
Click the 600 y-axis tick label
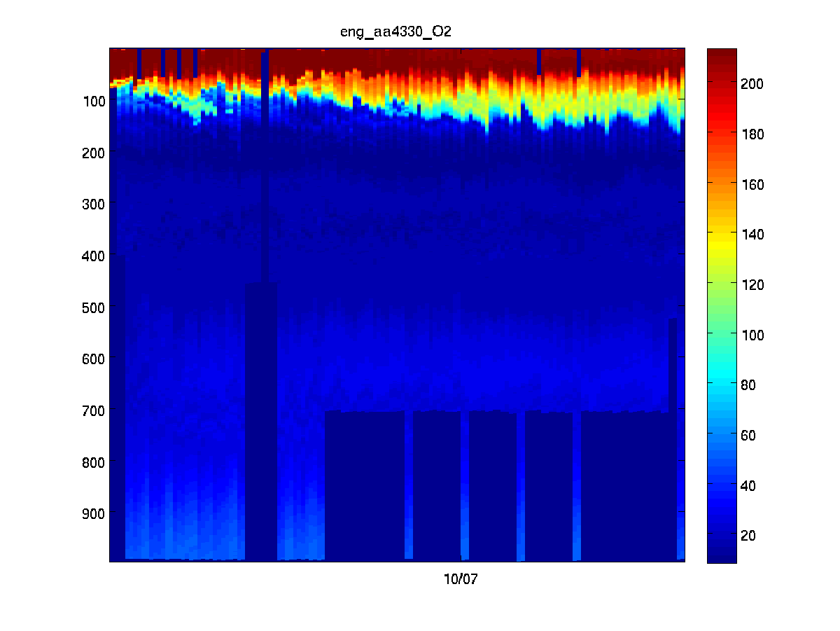coord(93,359)
